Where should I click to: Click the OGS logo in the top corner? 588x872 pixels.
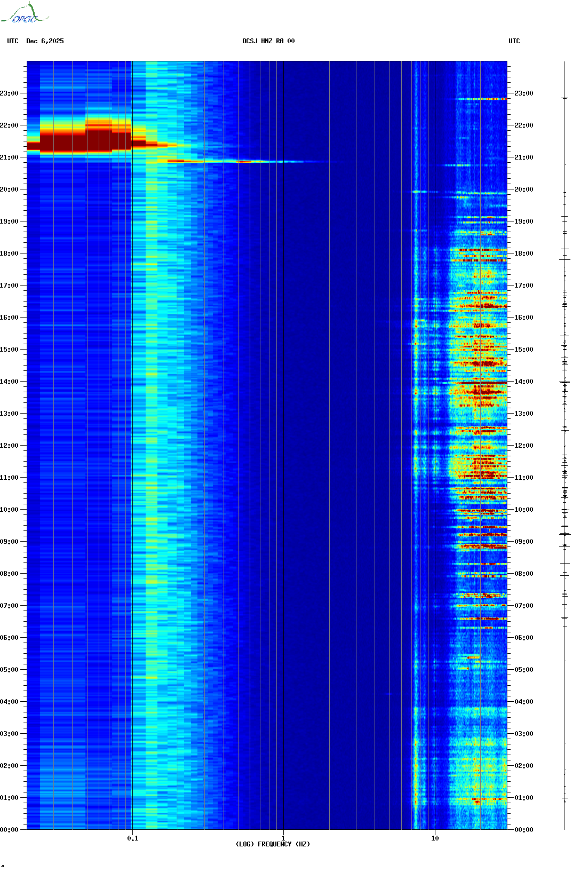click(25, 14)
